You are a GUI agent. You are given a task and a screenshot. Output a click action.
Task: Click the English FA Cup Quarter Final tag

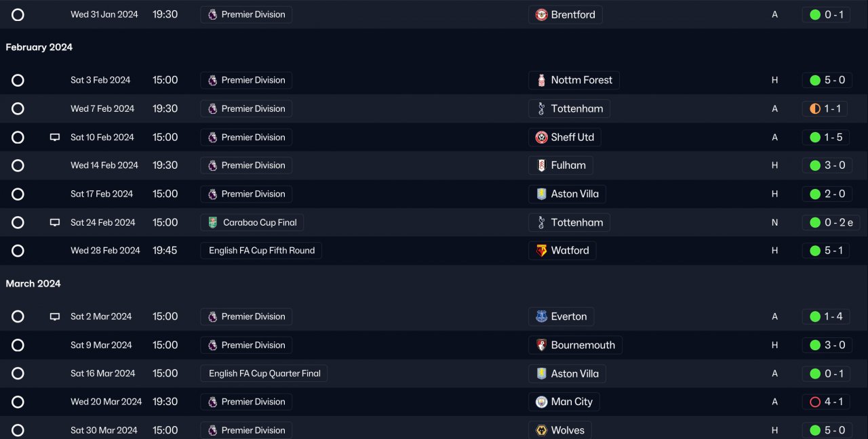264,373
